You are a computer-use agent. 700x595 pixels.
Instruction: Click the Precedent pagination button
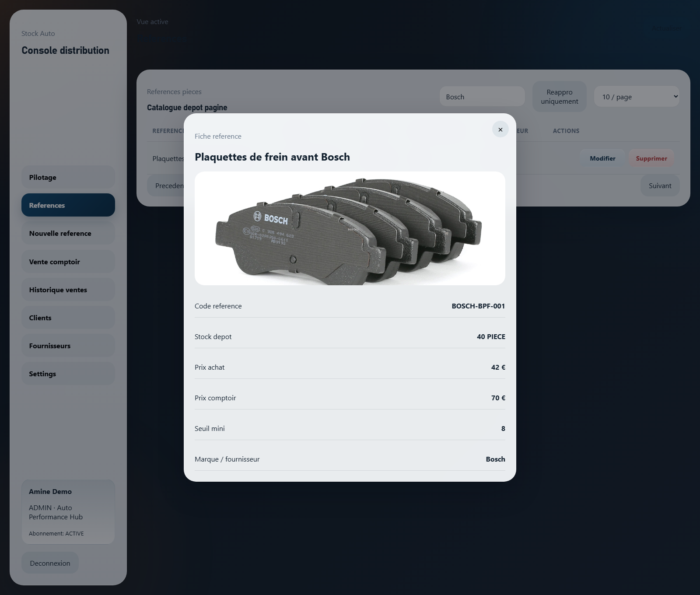tap(166, 185)
